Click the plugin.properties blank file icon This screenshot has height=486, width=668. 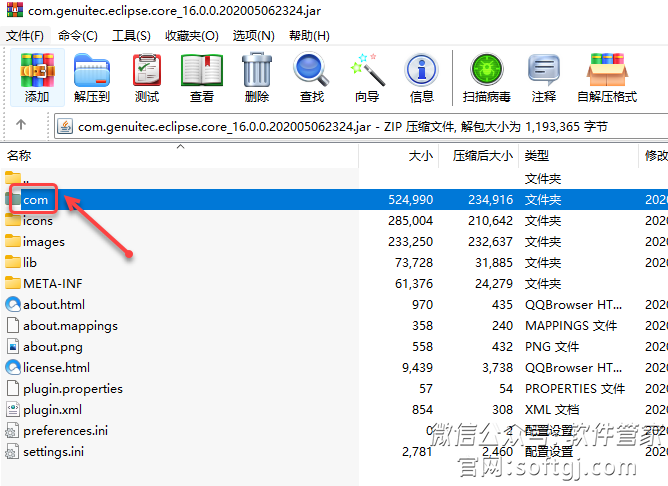click(13, 388)
